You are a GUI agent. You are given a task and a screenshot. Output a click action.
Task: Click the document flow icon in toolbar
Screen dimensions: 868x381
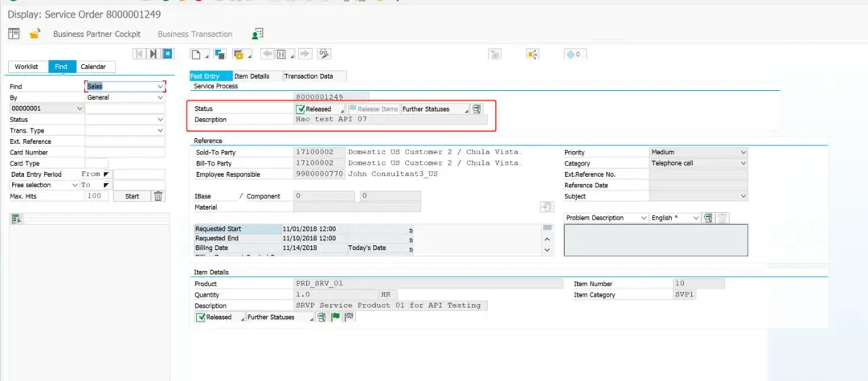coord(325,54)
